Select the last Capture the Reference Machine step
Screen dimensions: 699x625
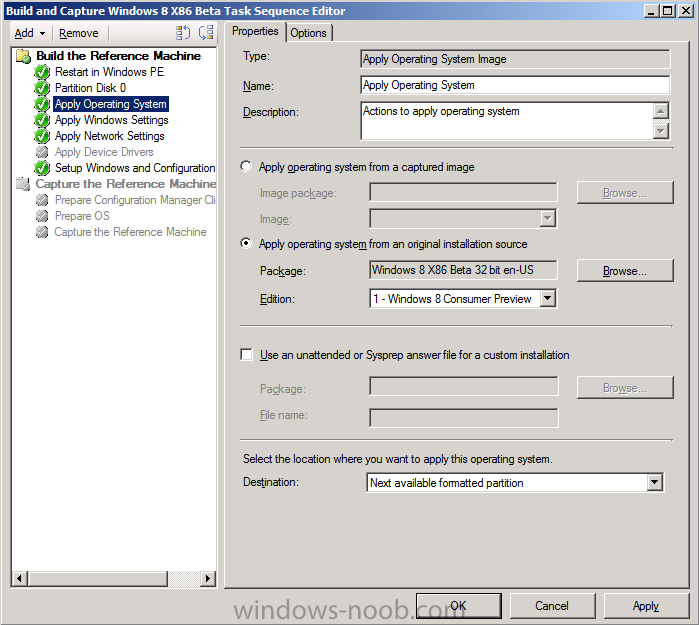pyautogui.click(x=130, y=232)
